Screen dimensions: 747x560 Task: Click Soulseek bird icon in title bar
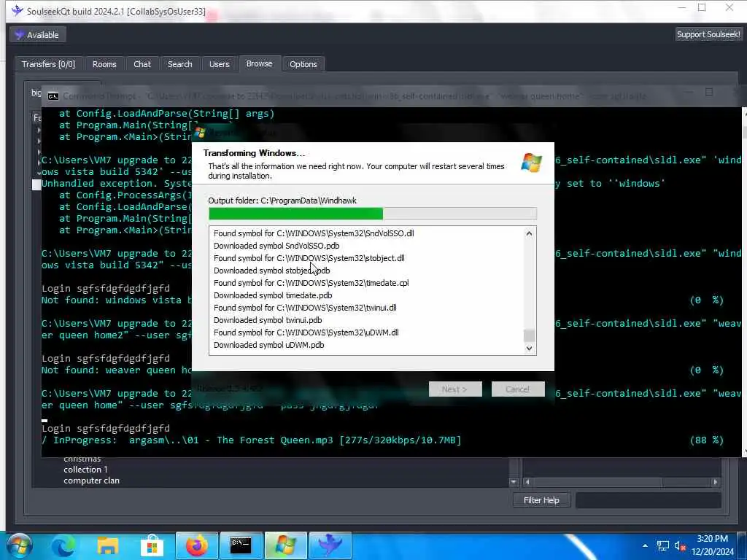pos(18,10)
